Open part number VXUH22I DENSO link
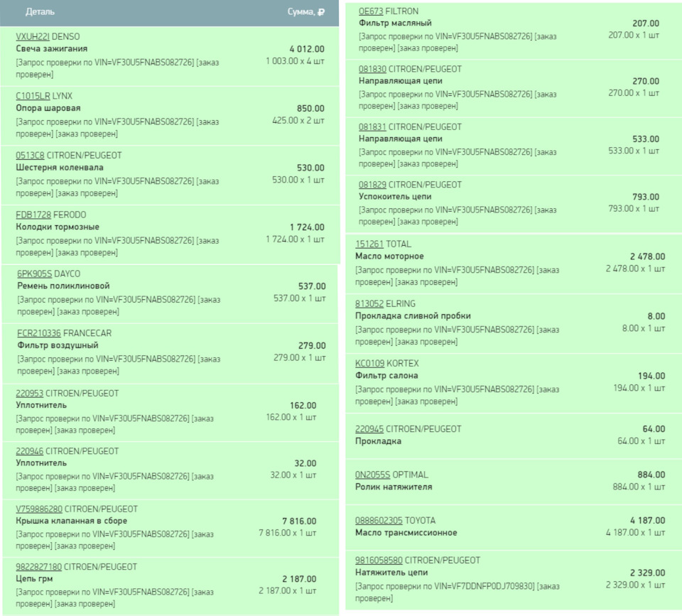The image size is (682, 616). (33, 36)
